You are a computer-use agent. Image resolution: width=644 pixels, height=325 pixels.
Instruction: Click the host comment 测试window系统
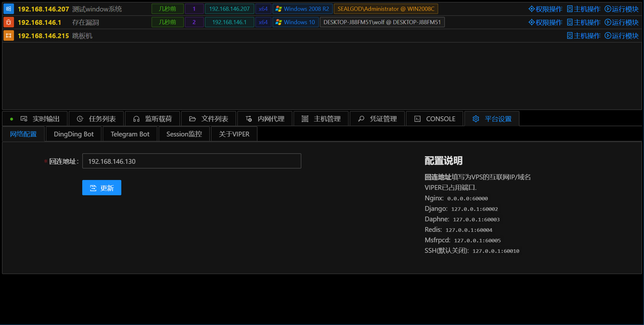(x=97, y=9)
